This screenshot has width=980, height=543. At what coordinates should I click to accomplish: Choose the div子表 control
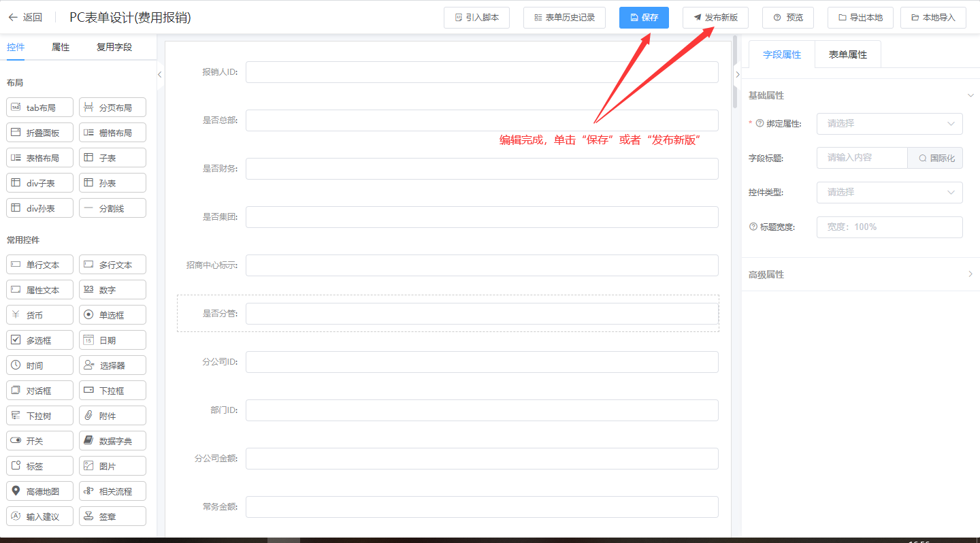[39, 183]
